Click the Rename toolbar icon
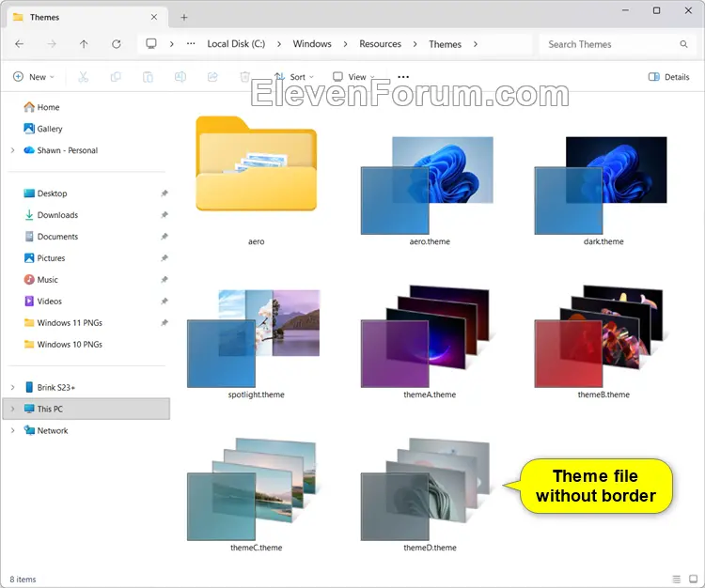Image resolution: width=705 pixels, height=588 pixels. click(x=180, y=77)
